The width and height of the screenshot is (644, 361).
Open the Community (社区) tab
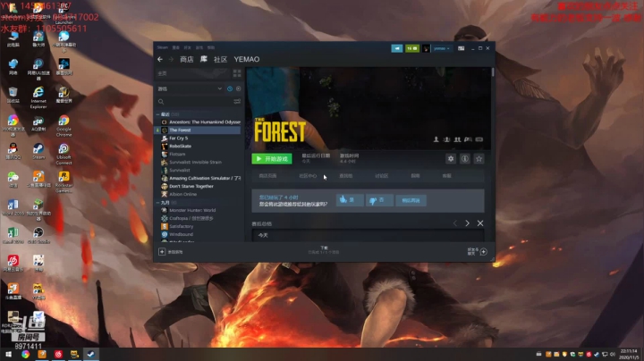coord(220,60)
